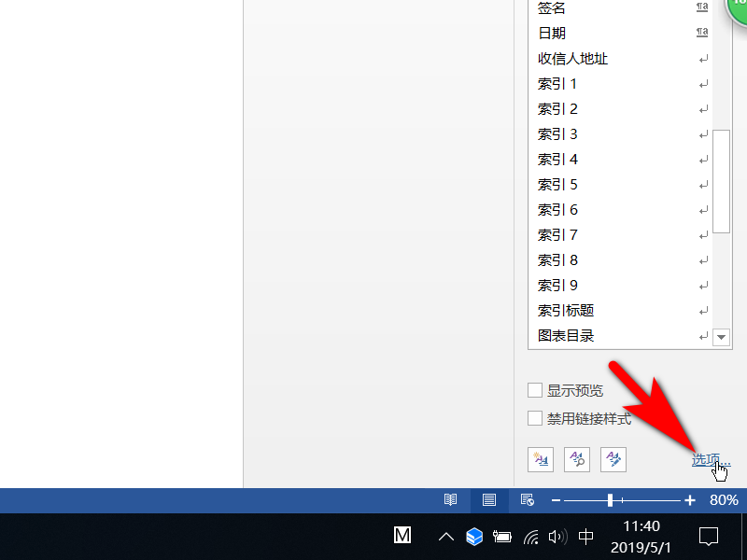Click the styles list scroll-down arrow
The width and height of the screenshot is (747, 560).
[x=721, y=337]
